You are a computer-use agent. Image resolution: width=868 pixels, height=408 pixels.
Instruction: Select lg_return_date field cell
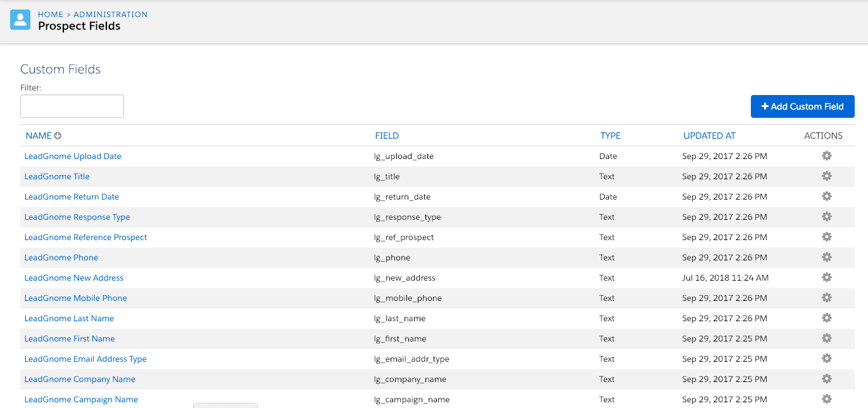[x=403, y=196]
